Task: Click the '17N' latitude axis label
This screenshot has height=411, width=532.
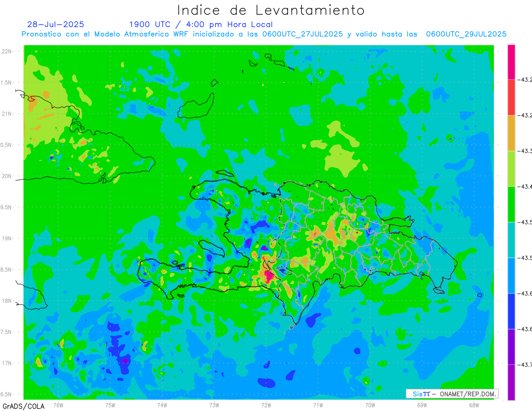Action: [8, 363]
